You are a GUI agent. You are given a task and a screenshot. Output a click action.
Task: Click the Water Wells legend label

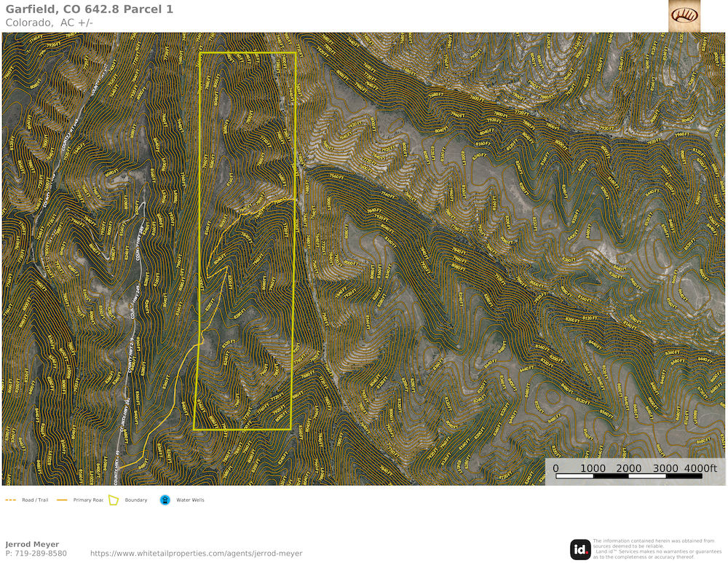190,500
